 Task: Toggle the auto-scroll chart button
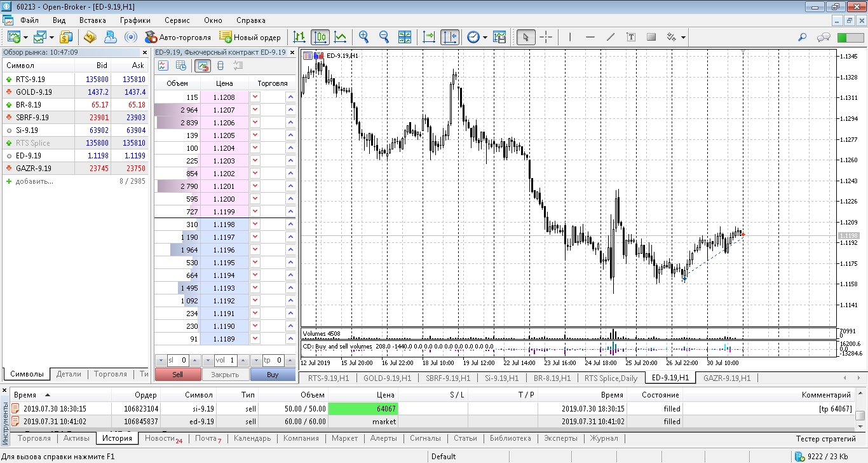coord(429,37)
